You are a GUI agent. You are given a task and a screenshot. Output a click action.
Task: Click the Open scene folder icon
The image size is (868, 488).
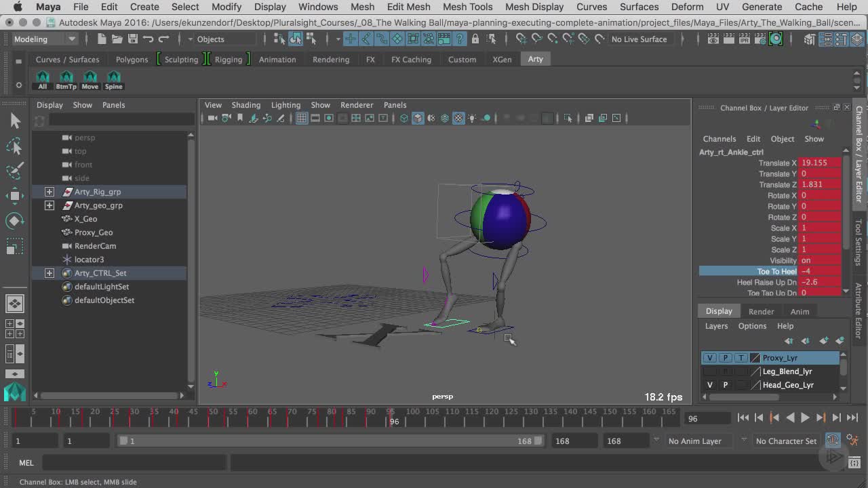(x=117, y=39)
